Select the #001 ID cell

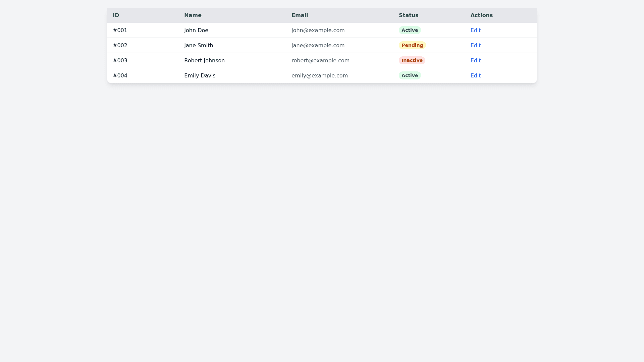point(120,30)
